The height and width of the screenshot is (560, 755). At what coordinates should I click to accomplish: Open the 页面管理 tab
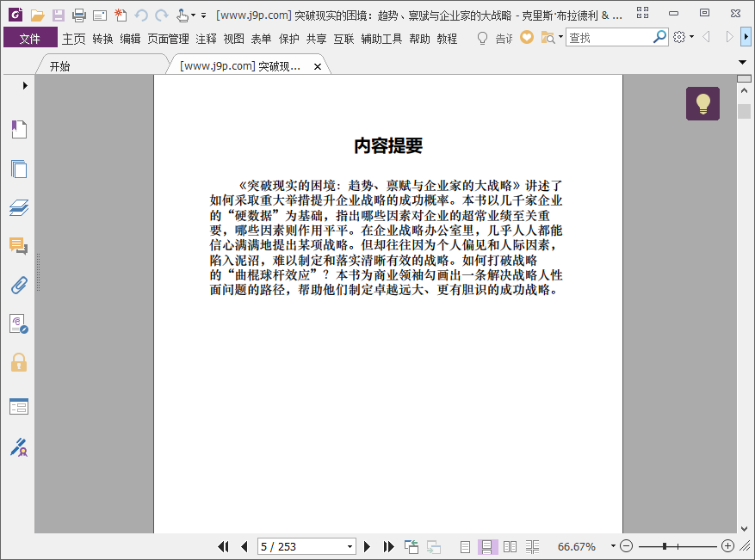[x=168, y=39]
